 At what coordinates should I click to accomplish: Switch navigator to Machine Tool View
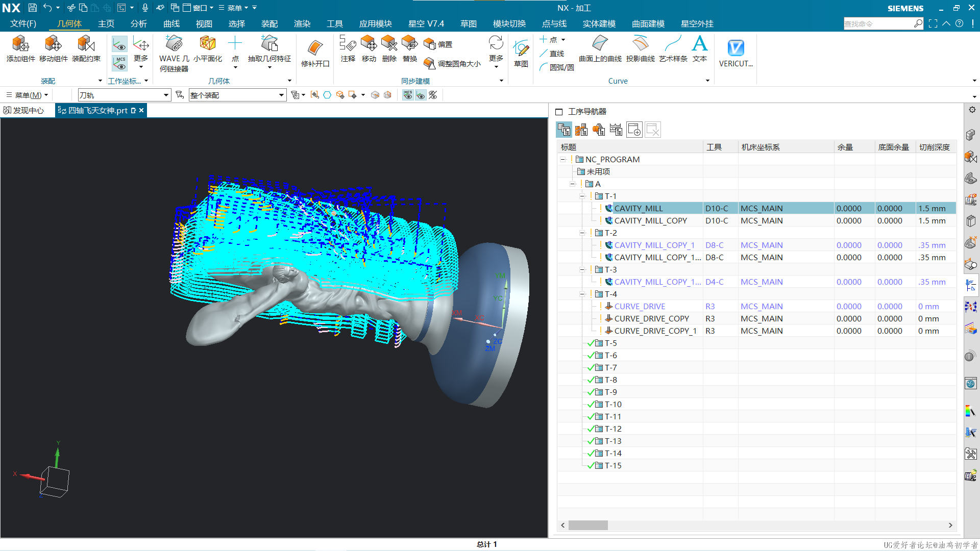coord(581,130)
